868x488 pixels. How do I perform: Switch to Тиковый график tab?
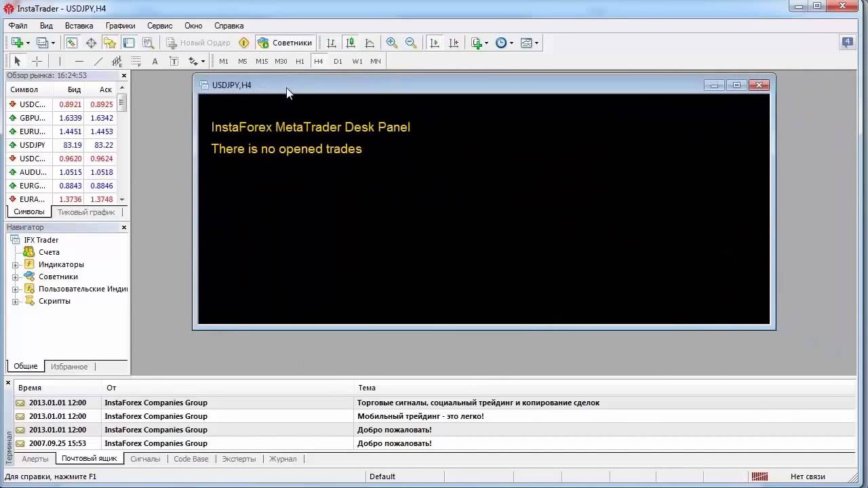click(86, 212)
